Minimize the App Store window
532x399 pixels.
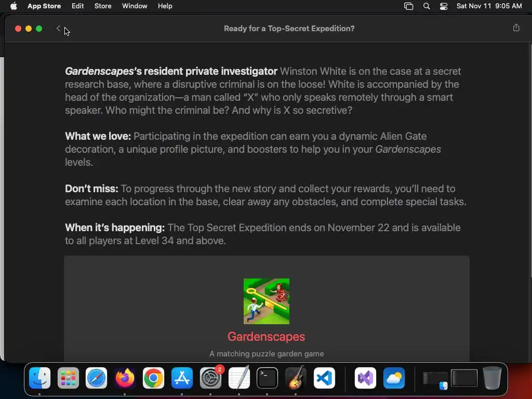pos(29,29)
